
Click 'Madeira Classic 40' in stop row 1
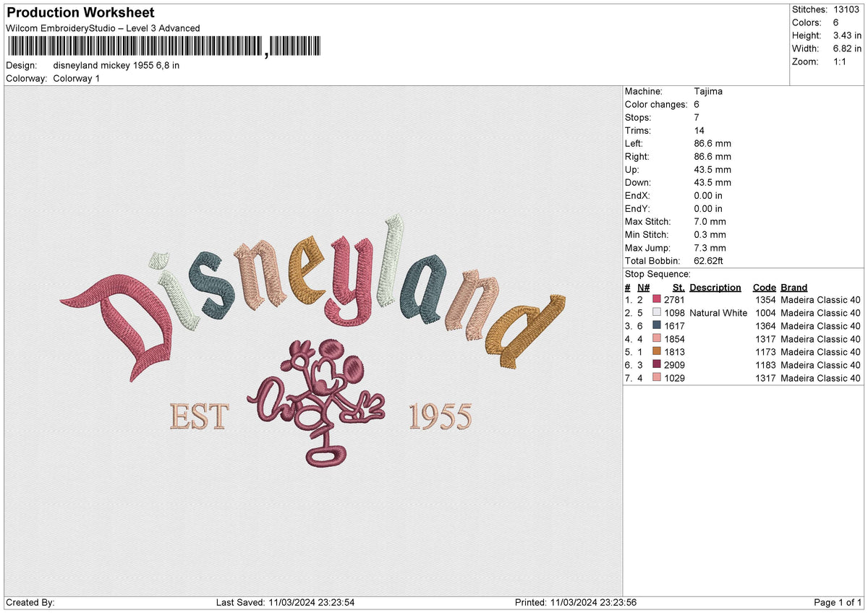tap(820, 300)
